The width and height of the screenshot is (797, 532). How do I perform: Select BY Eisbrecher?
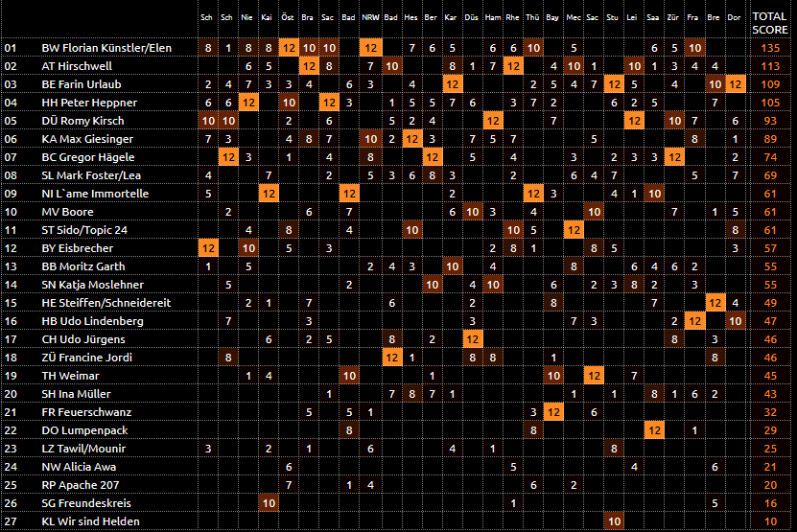[x=78, y=248]
